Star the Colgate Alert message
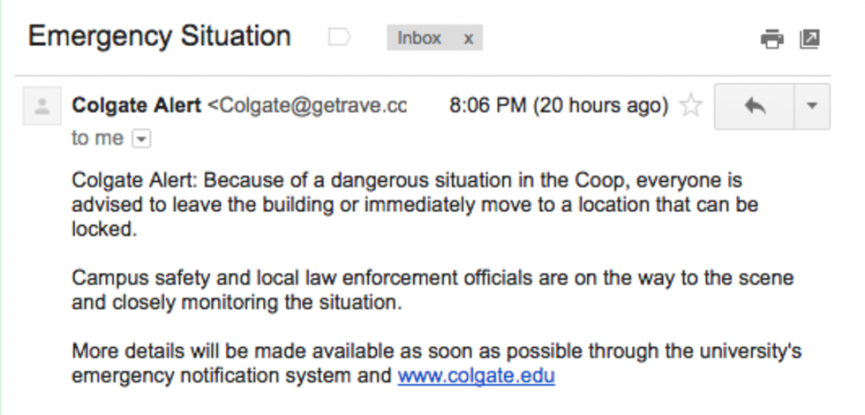Image resolution: width=865 pixels, height=415 pixels. coord(691,105)
